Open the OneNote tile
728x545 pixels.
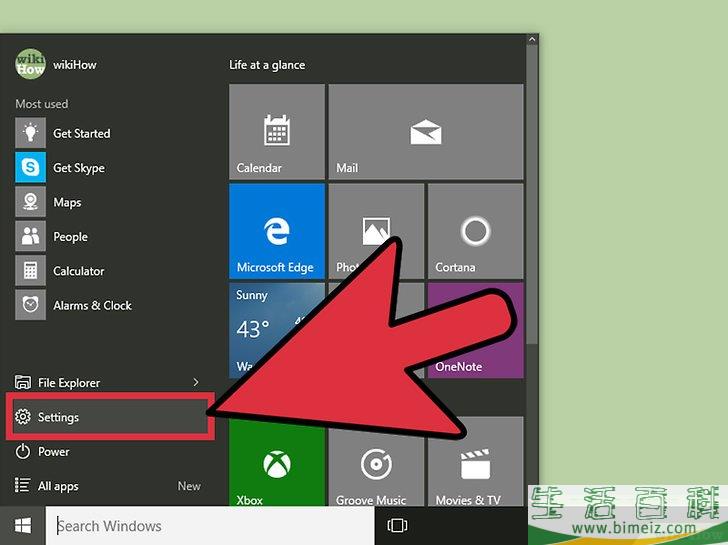click(x=475, y=331)
